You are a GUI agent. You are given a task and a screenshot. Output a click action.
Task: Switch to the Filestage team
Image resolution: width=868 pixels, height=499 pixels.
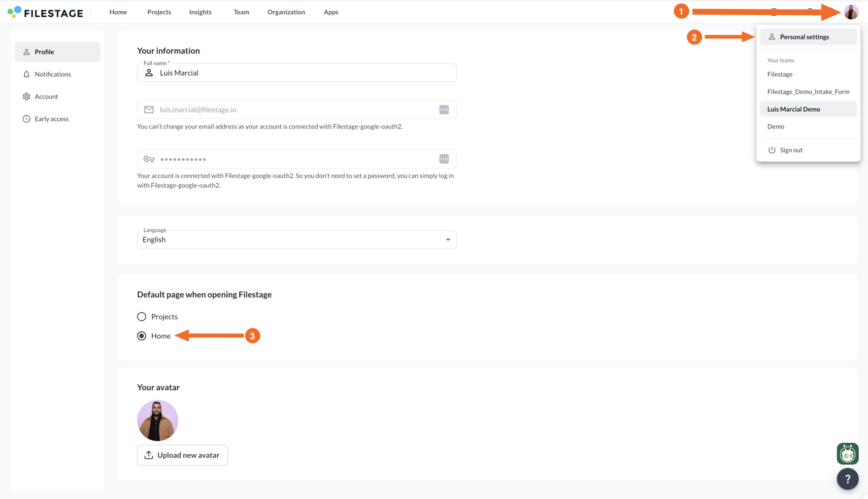click(808, 74)
